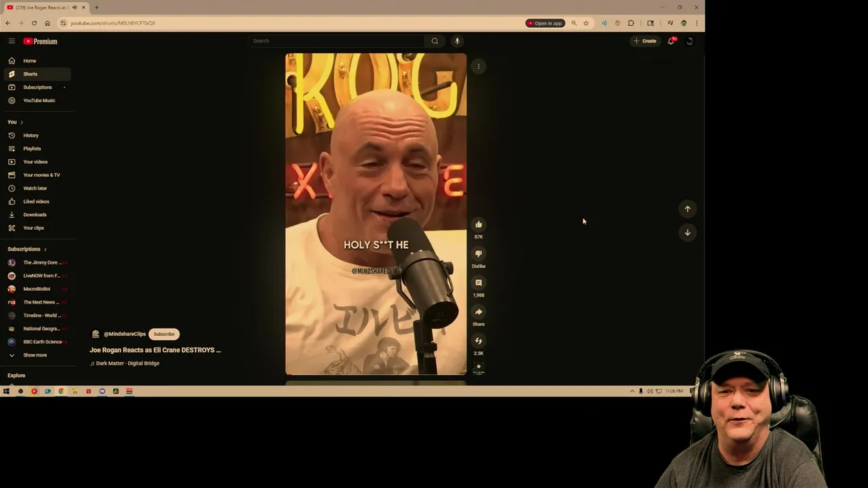This screenshot has width=868, height=488.
Task: Dislike the Joe Rogan short
Action: pos(479,253)
